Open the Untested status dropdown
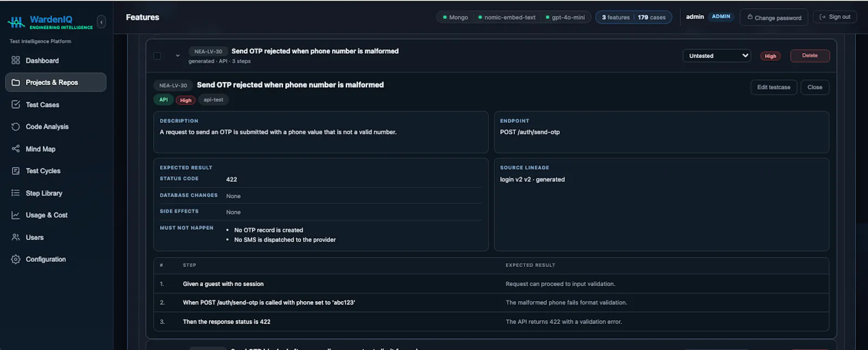Image resolution: width=868 pixels, height=350 pixels. pyautogui.click(x=717, y=56)
